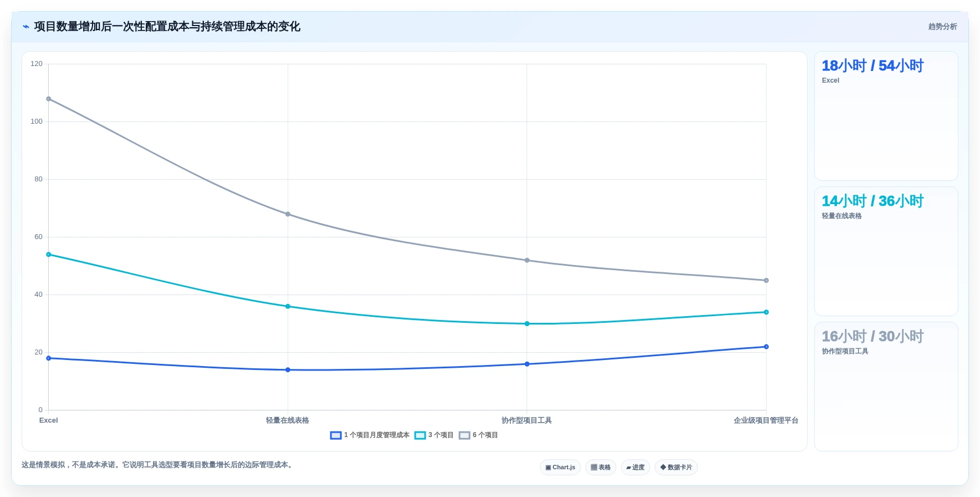Click the 16小时 / 30小时 value card
980x497 pixels.
coord(886,387)
